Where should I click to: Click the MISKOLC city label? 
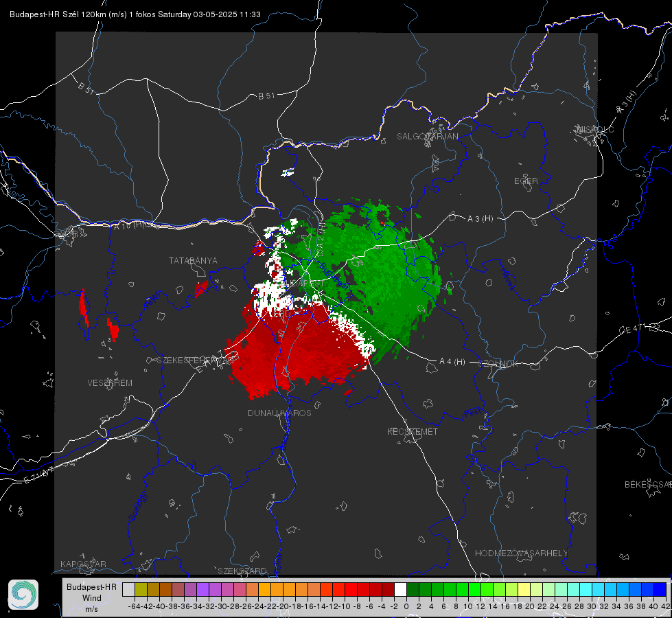595,130
